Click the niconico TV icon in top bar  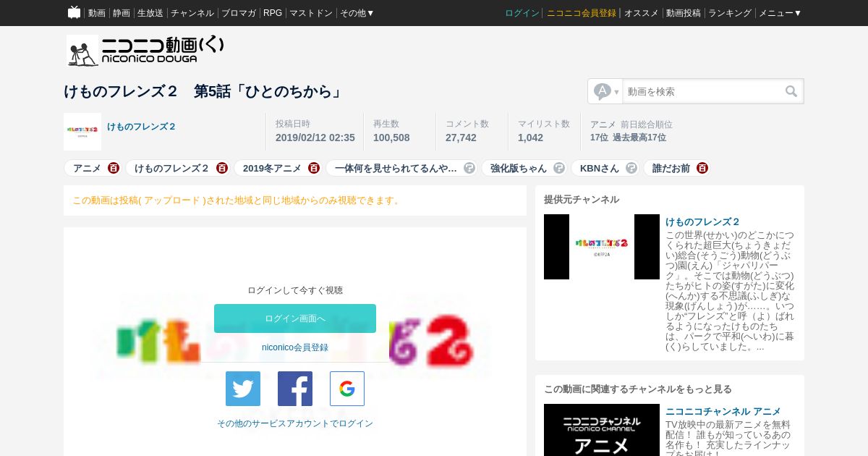74,12
